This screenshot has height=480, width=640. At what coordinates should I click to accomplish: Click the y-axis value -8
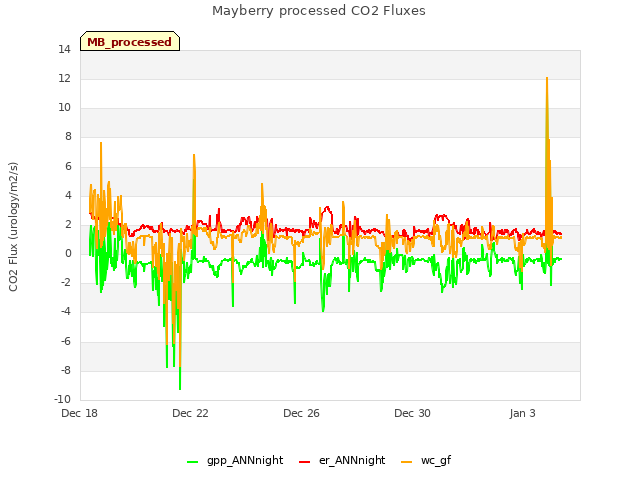coord(66,370)
